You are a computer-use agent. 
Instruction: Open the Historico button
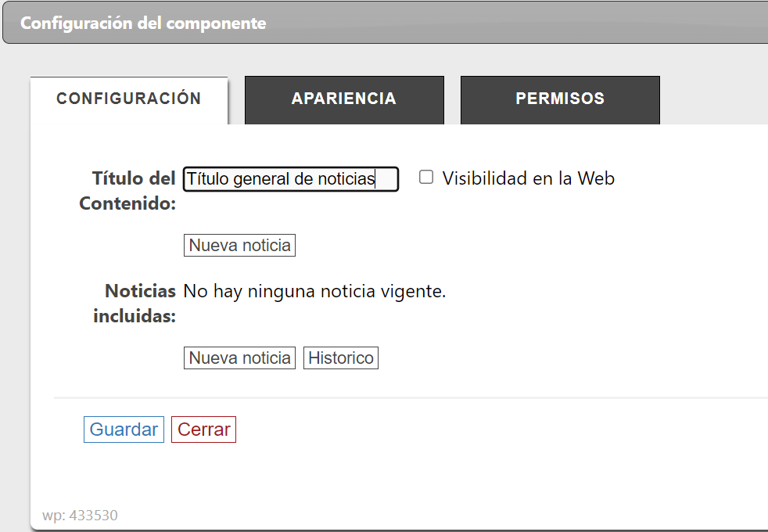click(341, 358)
